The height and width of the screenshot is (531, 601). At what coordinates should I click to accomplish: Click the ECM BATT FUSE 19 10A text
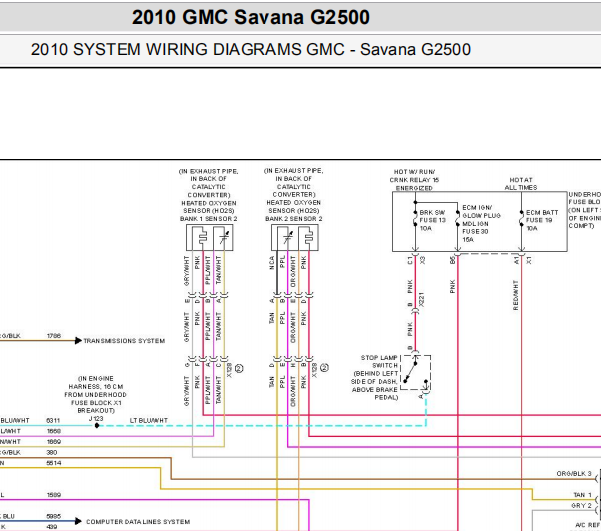tap(542, 220)
